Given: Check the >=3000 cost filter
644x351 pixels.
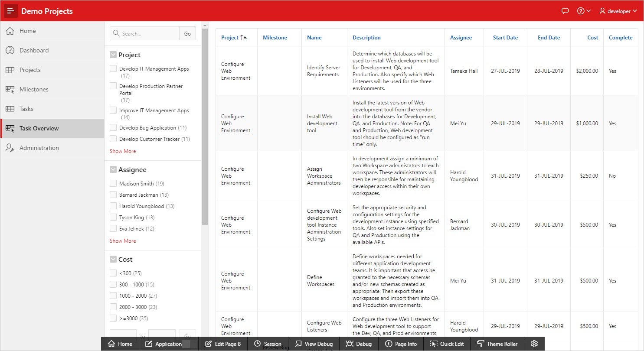Looking at the screenshot, I should coord(113,318).
